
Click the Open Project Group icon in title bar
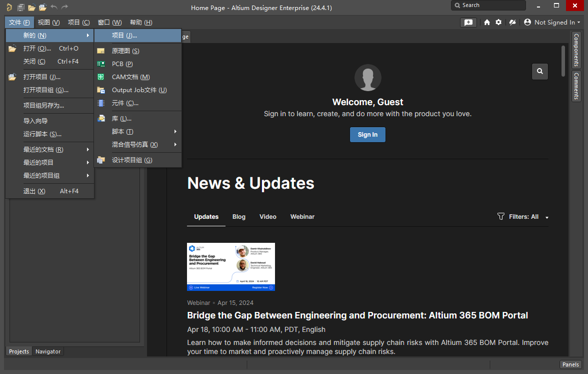pos(42,8)
